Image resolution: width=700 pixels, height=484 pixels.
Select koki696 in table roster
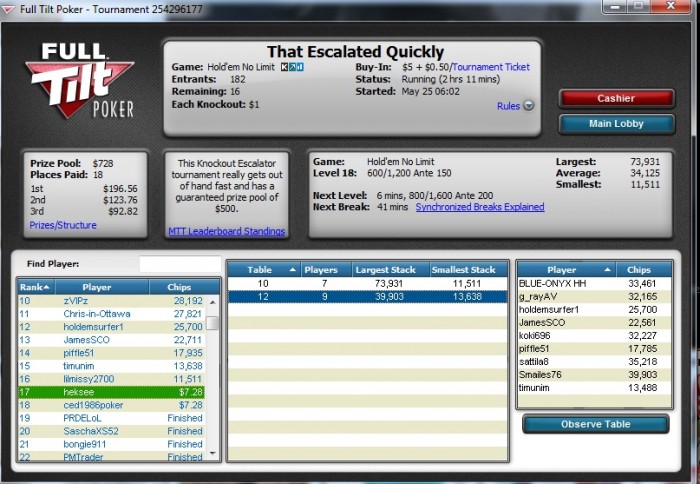click(x=594, y=335)
